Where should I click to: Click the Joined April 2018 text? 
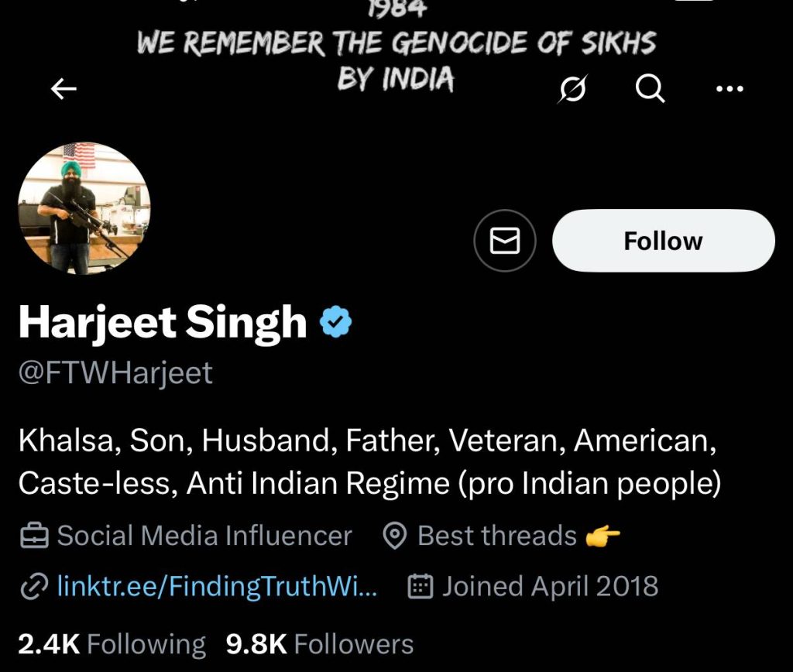click(x=550, y=587)
